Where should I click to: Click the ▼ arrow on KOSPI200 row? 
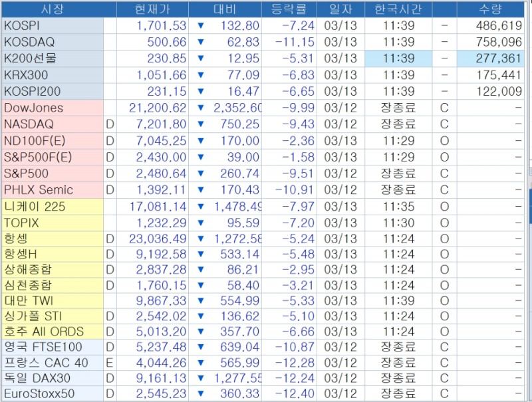(201, 90)
